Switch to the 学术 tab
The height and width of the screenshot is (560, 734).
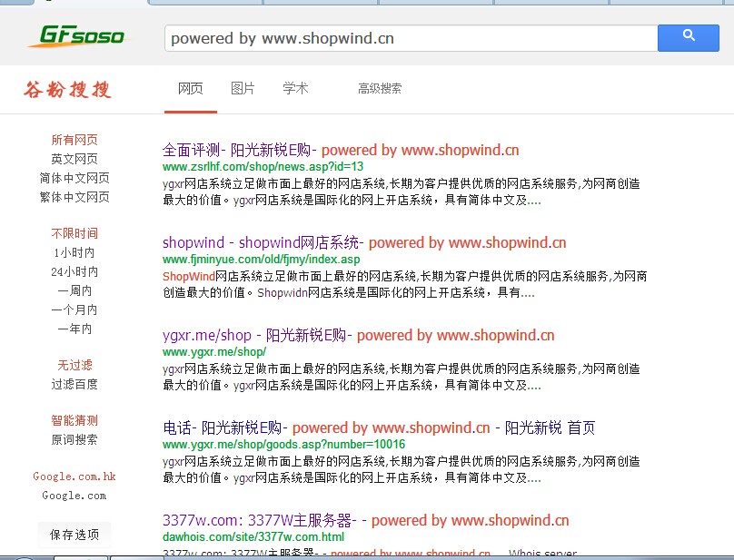coord(295,88)
